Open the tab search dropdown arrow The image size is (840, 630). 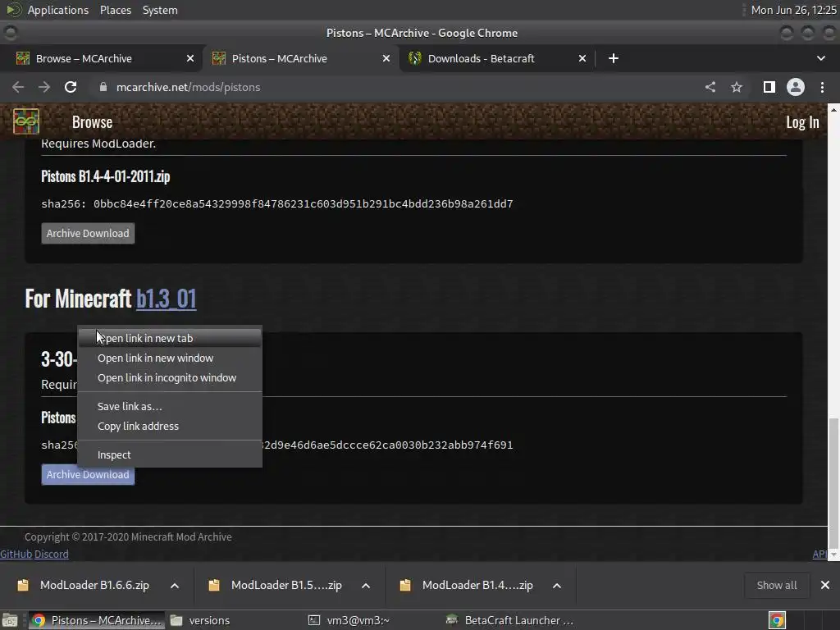[x=820, y=58]
